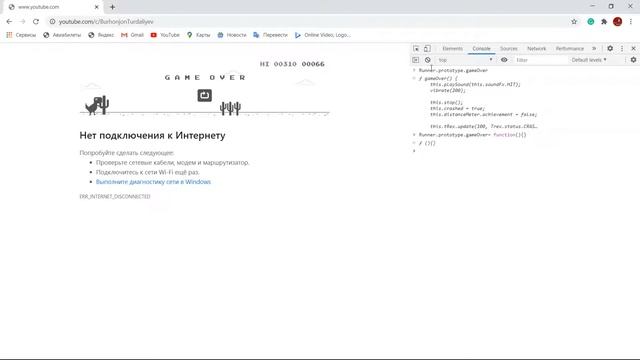Screen dimensions: 640x360
Task: Open the Новости bookmark
Action: pyautogui.click(x=232, y=35)
